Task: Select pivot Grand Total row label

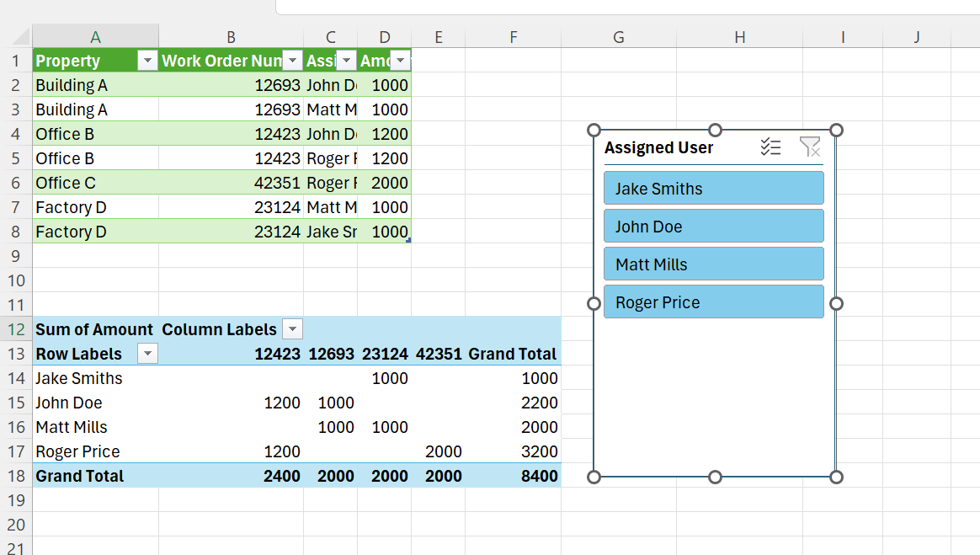Action: tap(96, 476)
